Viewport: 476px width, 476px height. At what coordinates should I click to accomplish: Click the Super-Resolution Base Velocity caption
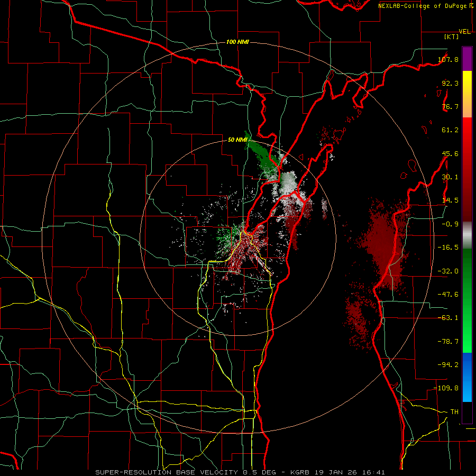[x=240, y=472]
